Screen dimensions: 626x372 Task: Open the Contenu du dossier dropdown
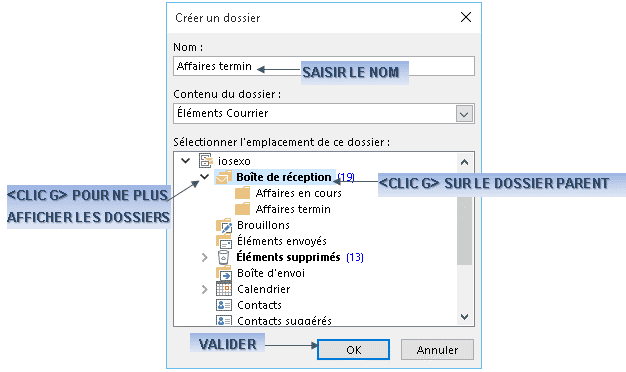464,114
